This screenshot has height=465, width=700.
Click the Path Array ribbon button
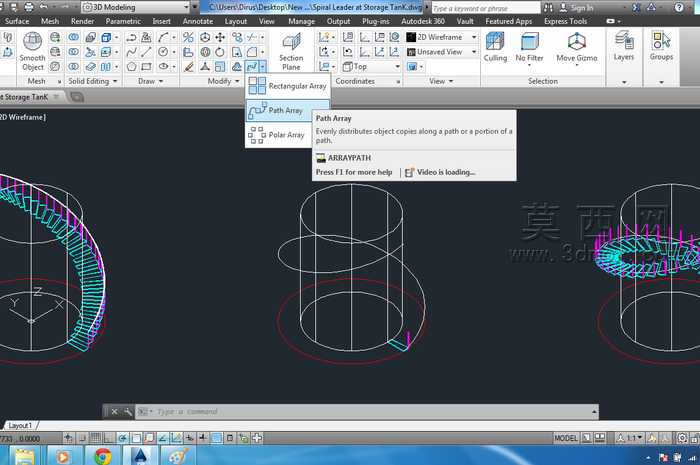pyautogui.click(x=252, y=67)
